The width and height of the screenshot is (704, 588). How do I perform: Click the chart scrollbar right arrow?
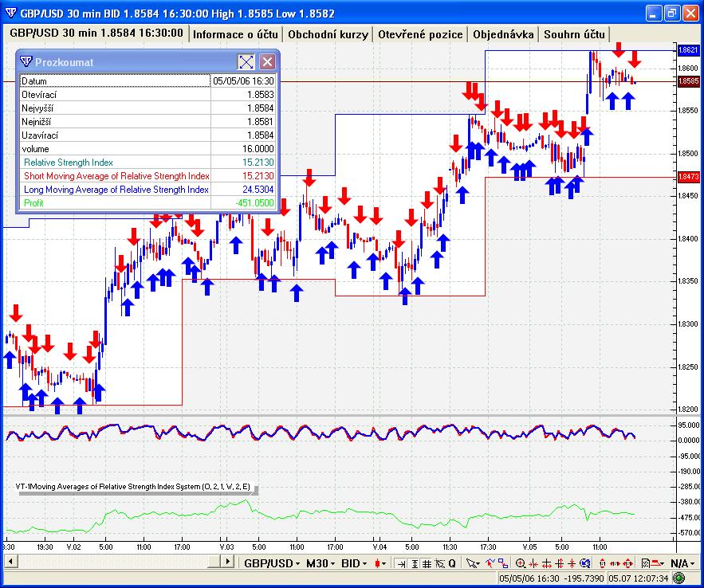(228, 561)
